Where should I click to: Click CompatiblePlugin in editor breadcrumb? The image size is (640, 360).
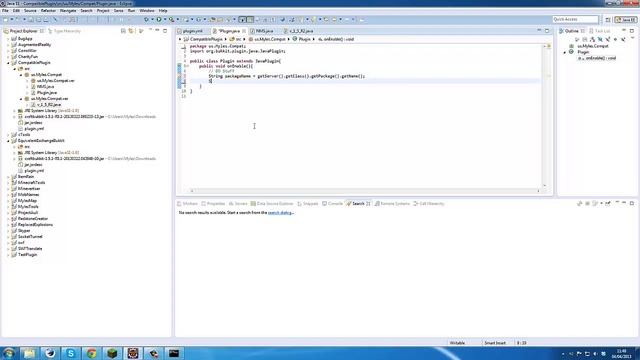206,39
